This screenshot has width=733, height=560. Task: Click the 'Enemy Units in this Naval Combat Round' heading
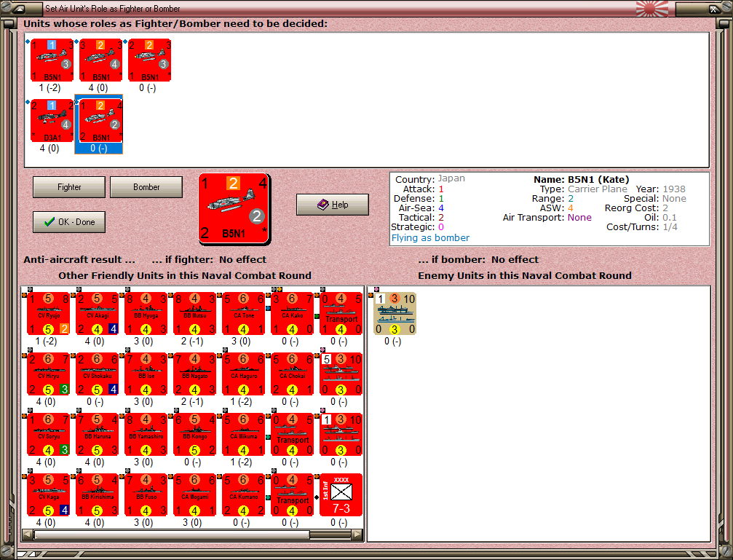click(x=525, y=275)
